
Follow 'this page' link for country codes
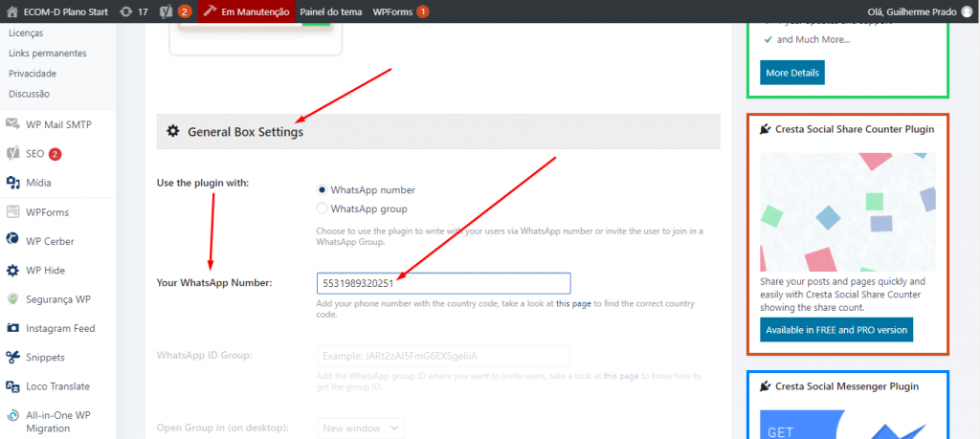pos(573,304)
